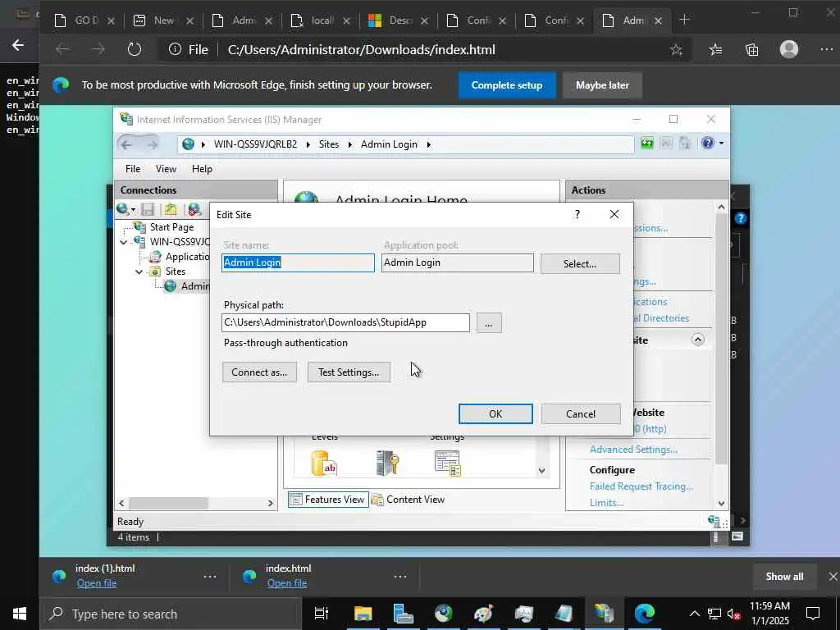This screenshot has height=630, width=840.
Task: Click the Site name text field
Action: pos(298,262)
